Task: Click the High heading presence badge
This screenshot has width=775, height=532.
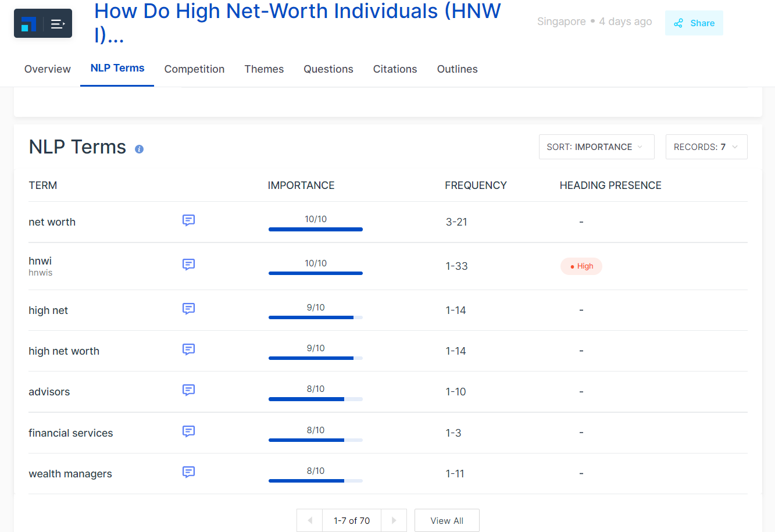Action: [x=581, y=266]
